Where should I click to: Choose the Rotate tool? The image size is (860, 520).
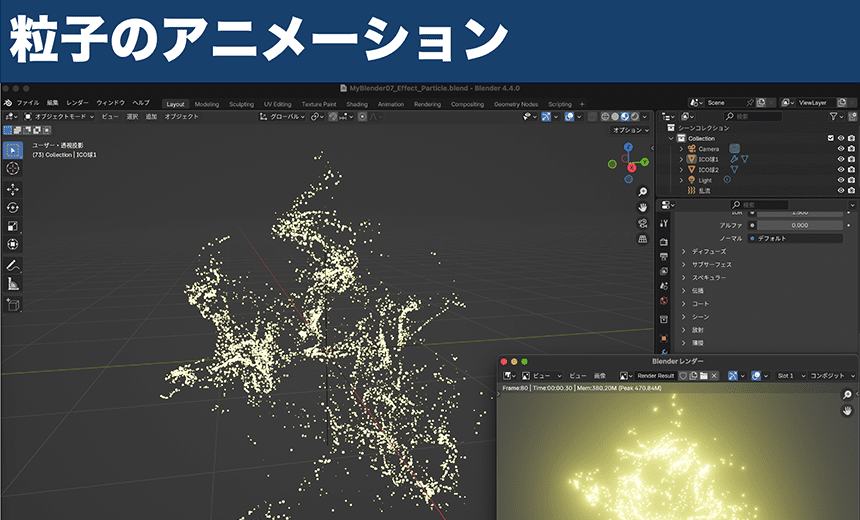(x=13, y=207)
